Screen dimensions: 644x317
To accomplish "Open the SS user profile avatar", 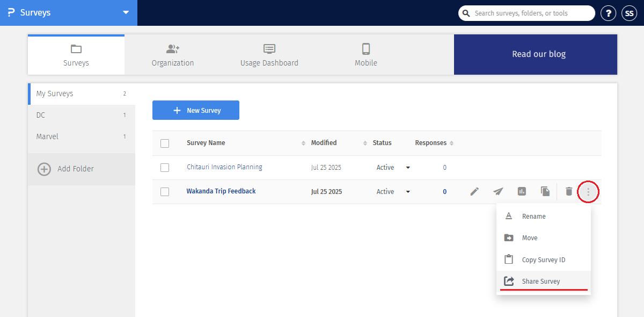I will [629, 13].
